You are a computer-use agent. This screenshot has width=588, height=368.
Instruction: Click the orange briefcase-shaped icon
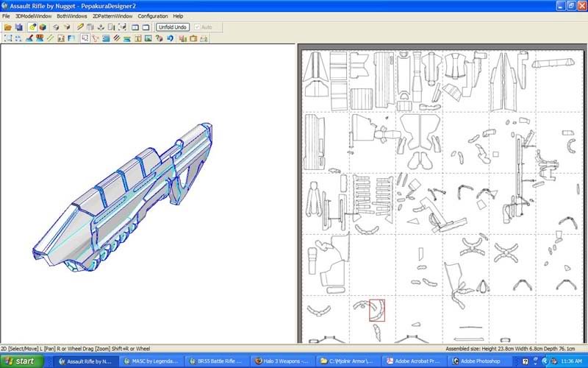pos(193,38)
